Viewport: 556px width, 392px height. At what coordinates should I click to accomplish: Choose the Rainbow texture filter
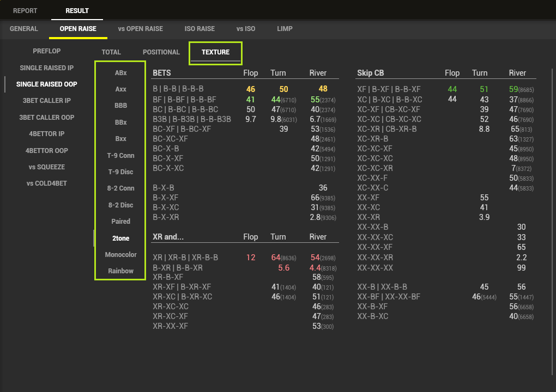(x=120, y=271)
